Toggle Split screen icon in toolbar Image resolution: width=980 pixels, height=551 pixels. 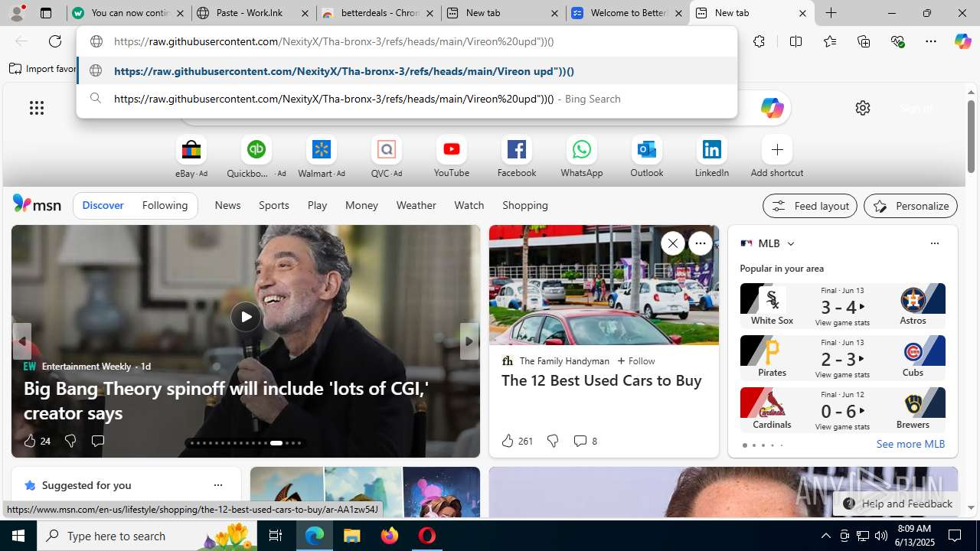(x=795, y=41)
